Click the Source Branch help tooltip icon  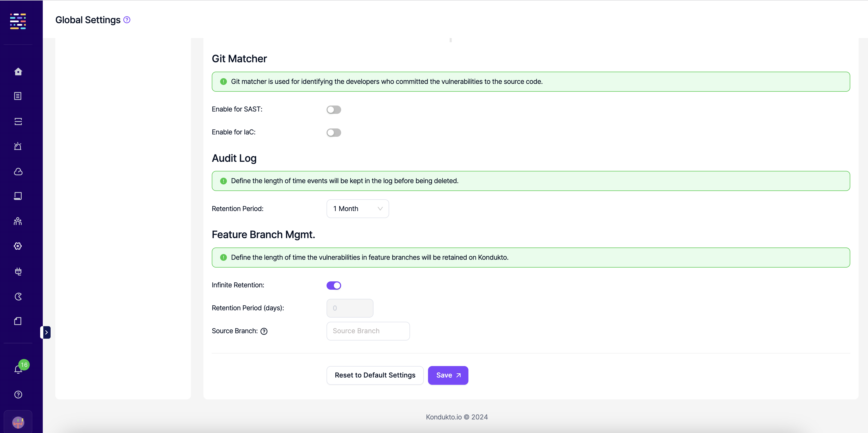coord(264,331)
